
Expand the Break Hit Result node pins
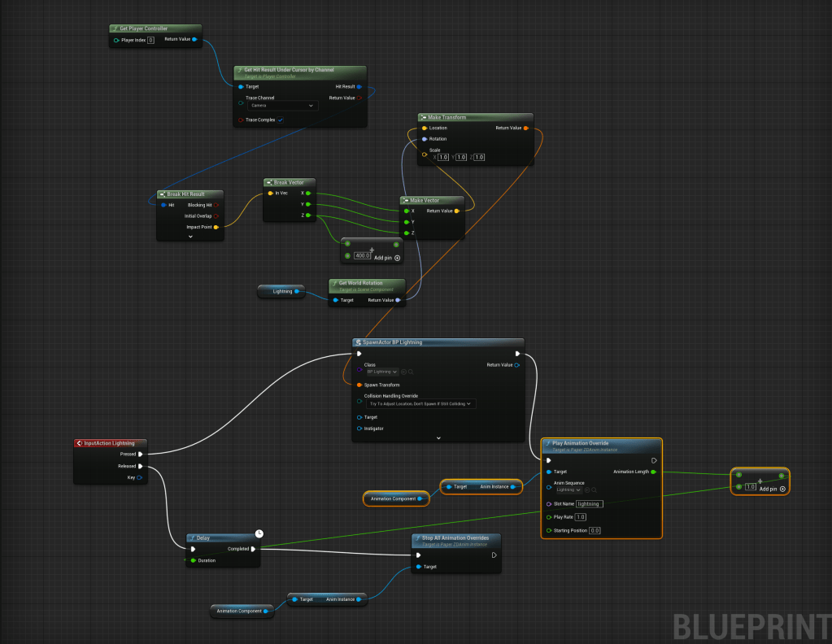click(189, 237)
